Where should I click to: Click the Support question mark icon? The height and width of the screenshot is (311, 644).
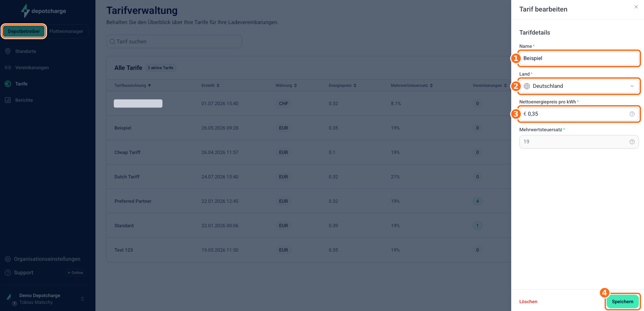(x=8, y=273)
